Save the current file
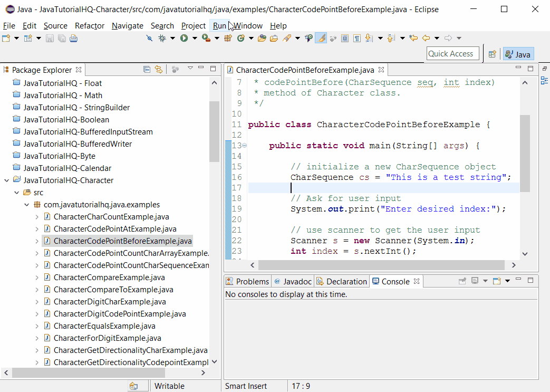This screenshot has height=392, width=550. [x=49, y=37]
